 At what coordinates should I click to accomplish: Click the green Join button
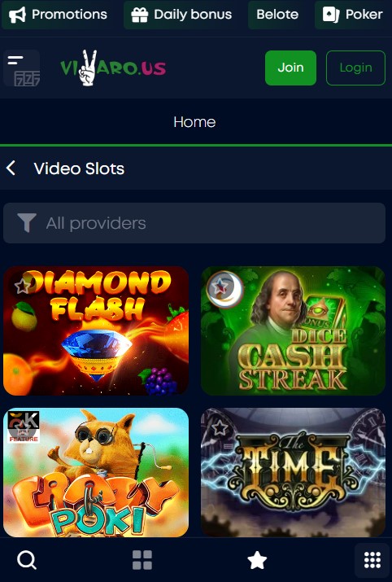click(291, 68)
